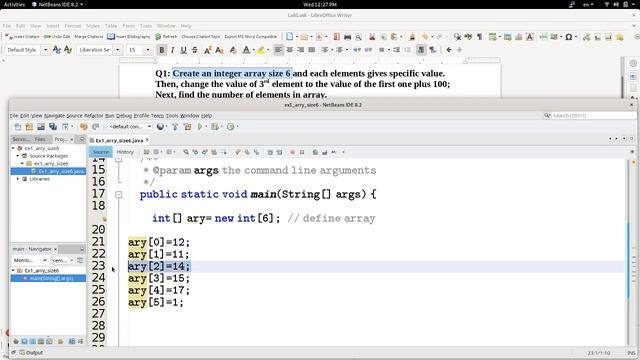Image resolution: width=640 pixels, height=360 pixels.
Task: Click the Clean and Build Project icon
Action: [x=187, y=127]
